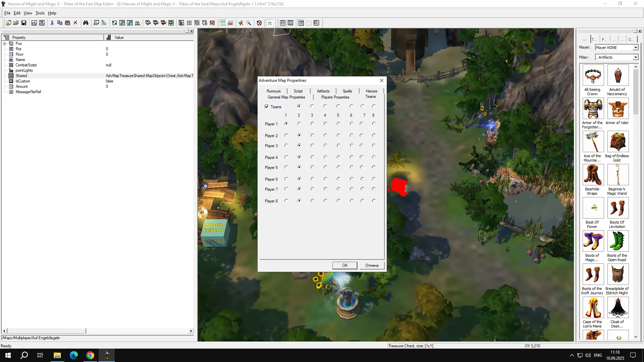Close the properties panel with X
This screenshot has height=362, width=644.
point(192,31)
